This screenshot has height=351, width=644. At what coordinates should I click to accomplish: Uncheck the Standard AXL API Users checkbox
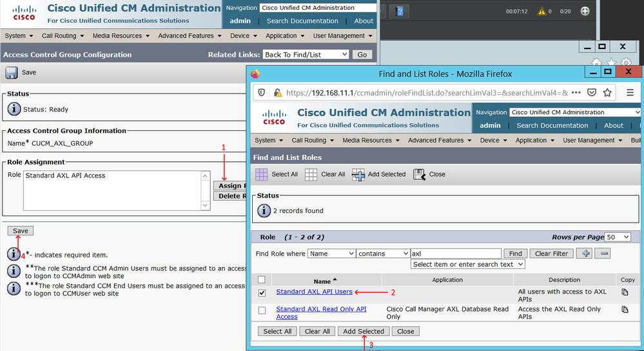point(262,293)
